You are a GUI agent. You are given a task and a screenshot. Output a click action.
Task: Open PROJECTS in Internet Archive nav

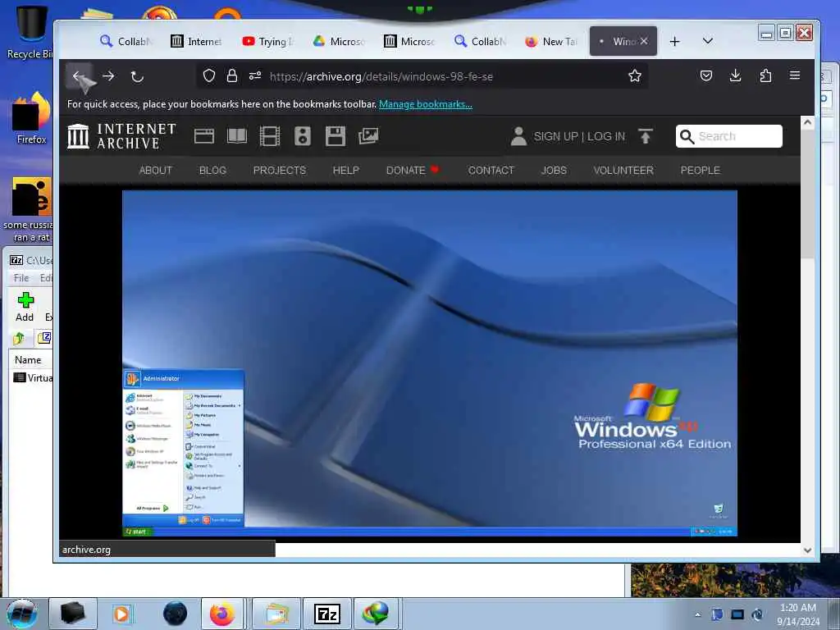(280, 171)
